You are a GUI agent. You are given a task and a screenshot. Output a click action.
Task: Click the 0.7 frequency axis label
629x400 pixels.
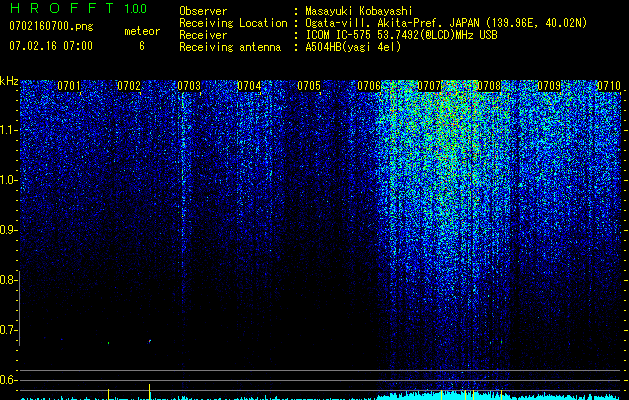point(7,330)
